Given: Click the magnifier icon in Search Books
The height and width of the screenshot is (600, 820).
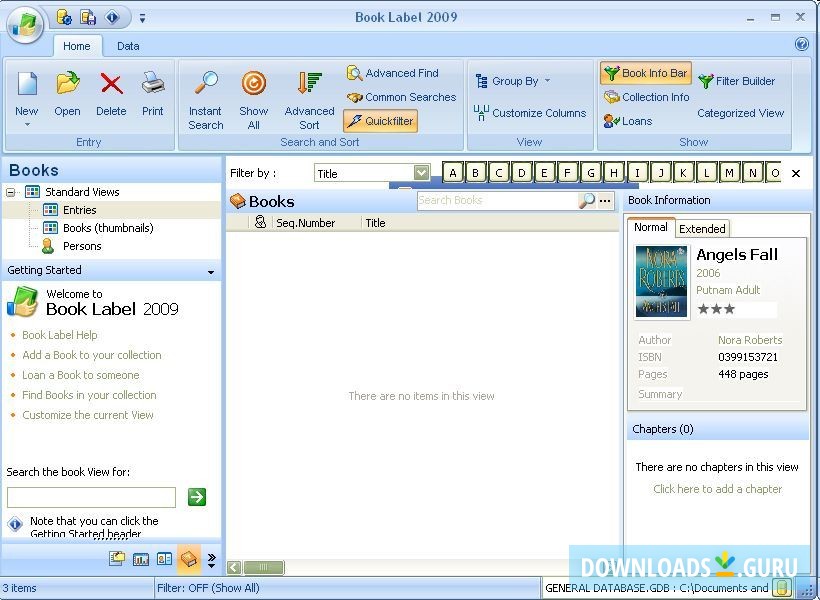Looking at the screenshot, I should (587, 200).
